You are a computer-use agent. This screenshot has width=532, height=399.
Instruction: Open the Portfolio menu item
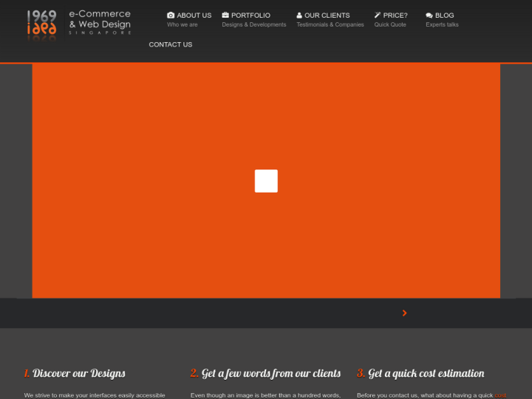250,16
